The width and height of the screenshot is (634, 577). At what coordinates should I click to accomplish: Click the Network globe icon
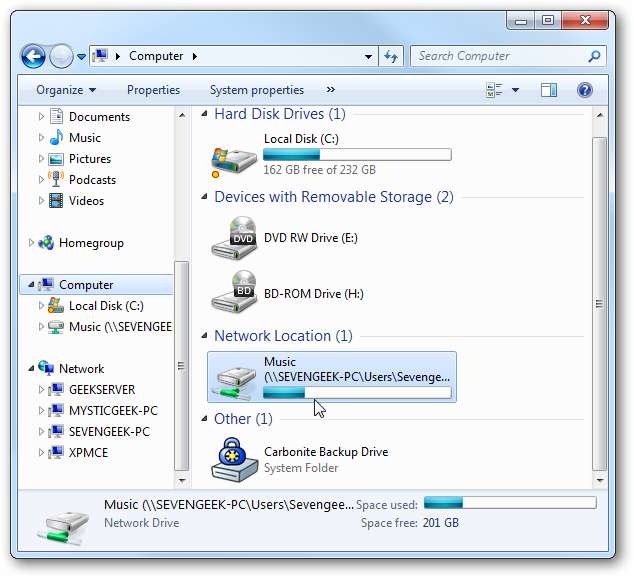tap(46, 368)
